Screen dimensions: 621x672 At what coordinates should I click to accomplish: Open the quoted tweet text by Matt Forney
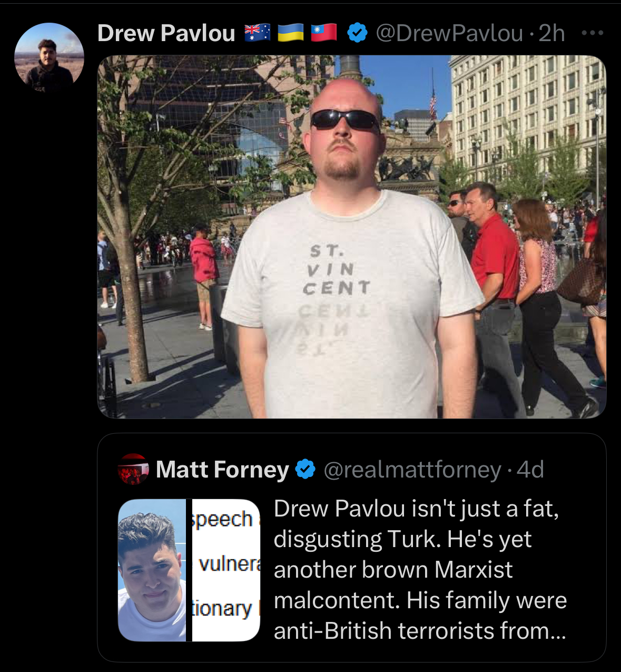pyautogui.click(x=420, y=570)
